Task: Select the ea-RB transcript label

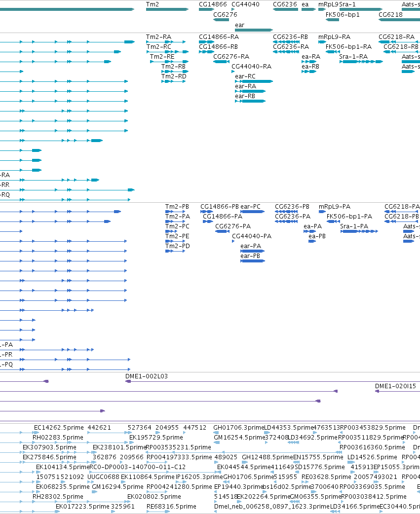Action: tap(310, 66)
